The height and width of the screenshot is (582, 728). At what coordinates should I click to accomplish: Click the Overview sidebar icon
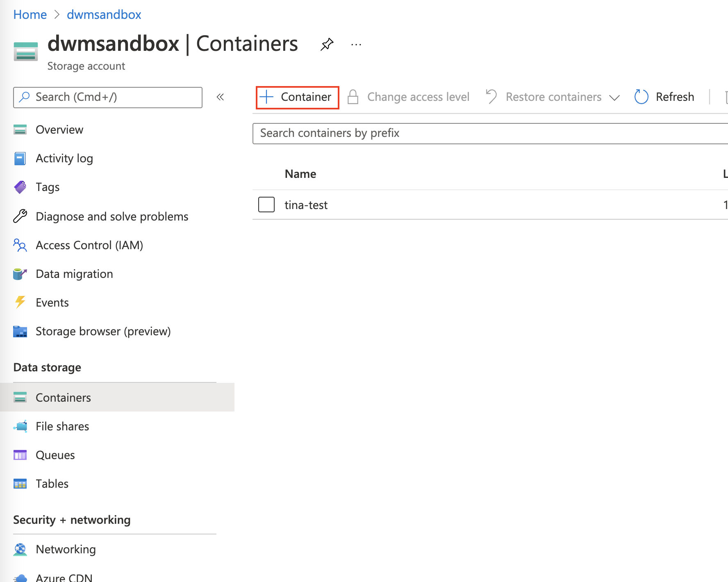coord(20,130)
